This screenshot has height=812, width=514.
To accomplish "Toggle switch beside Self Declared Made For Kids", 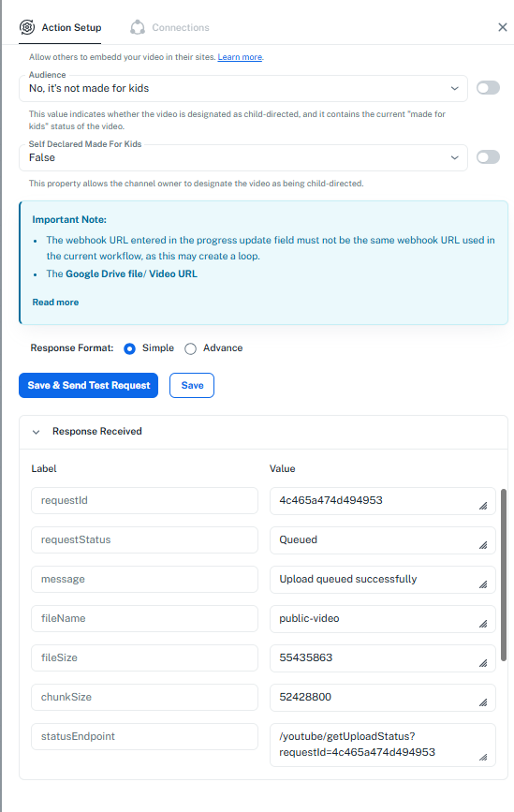I will [488, 157].
